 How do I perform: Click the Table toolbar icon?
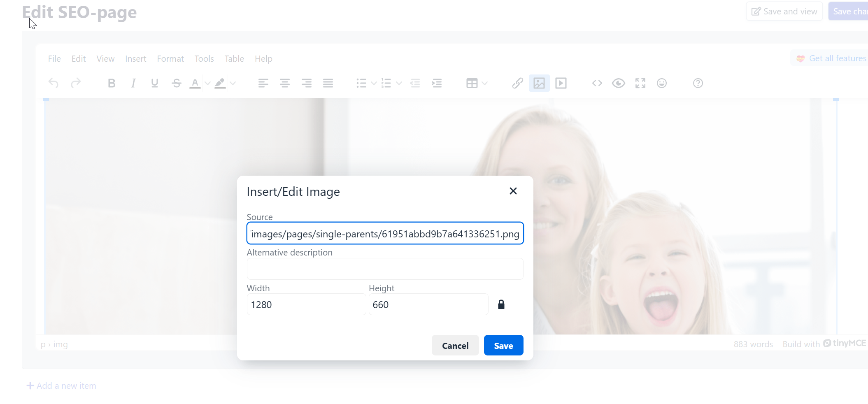[x=472, y=83]
